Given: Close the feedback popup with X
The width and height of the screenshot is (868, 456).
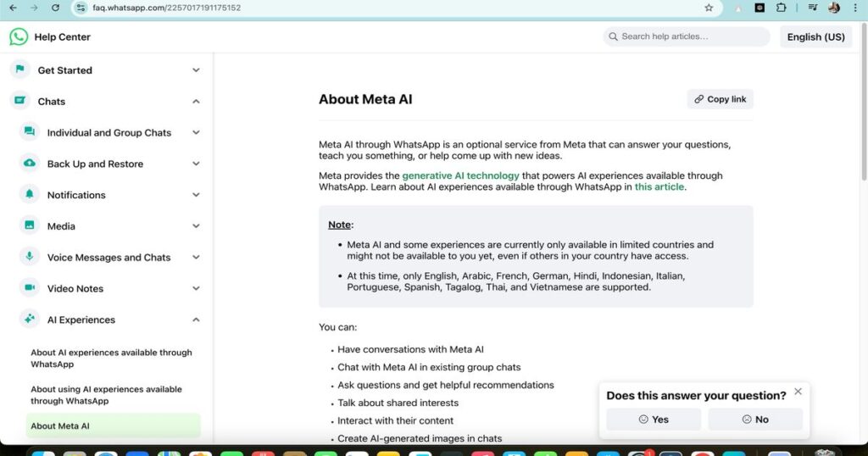Looking at the screenshot, I should click(x=798, y=392).
